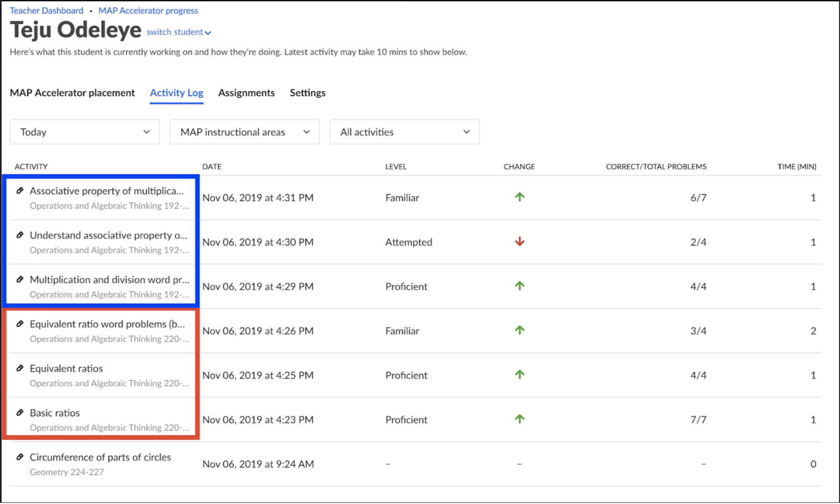
Task: Click pencil icon next to Understand associative property
Action: [20, 235]
